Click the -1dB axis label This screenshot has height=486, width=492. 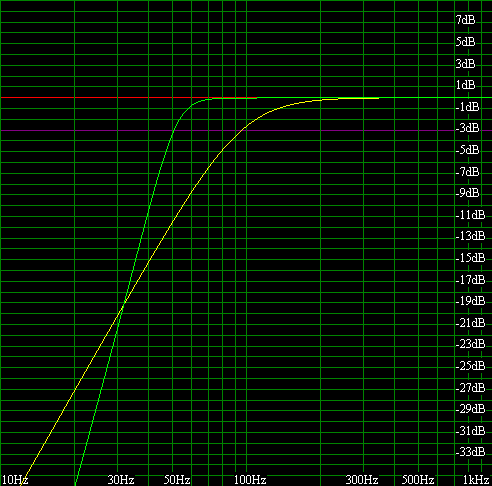467,107
